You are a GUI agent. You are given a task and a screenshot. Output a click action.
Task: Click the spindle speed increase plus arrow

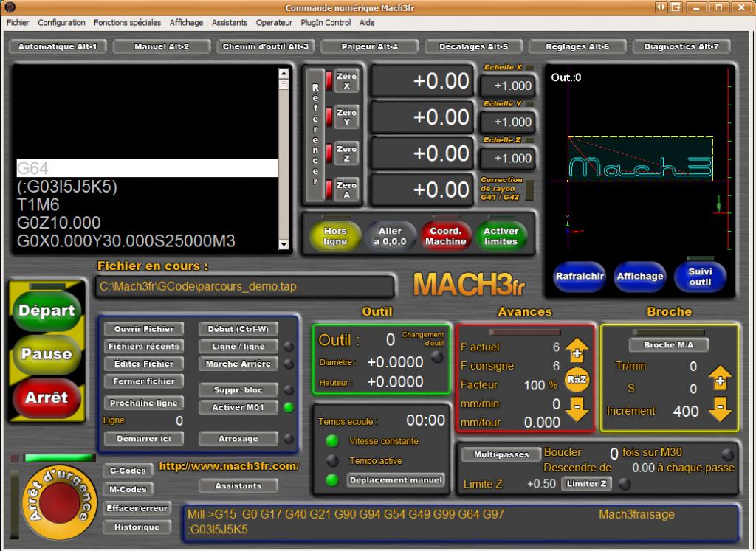coord(720,378)
